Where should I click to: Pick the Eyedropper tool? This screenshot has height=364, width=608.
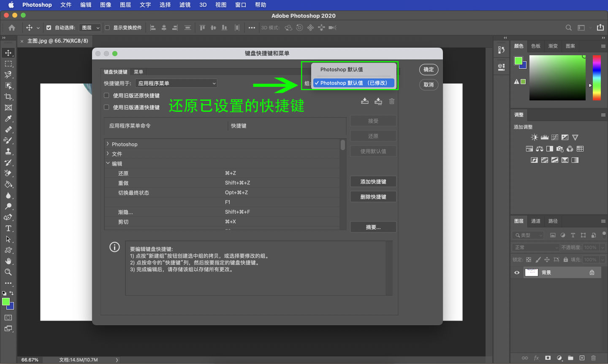point(8,119)
